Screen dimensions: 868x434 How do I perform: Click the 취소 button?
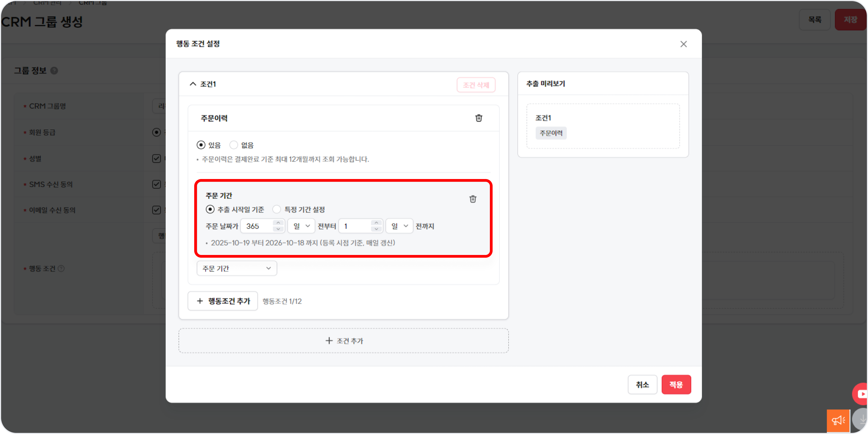click(642, 384)
